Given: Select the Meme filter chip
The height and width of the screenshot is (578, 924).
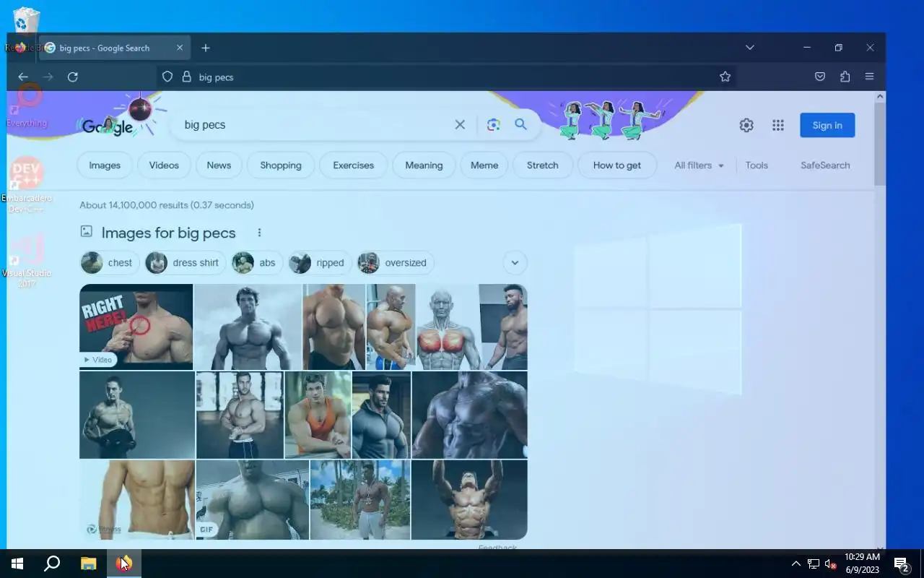Looking at the screenshot, I should [484, 165].
